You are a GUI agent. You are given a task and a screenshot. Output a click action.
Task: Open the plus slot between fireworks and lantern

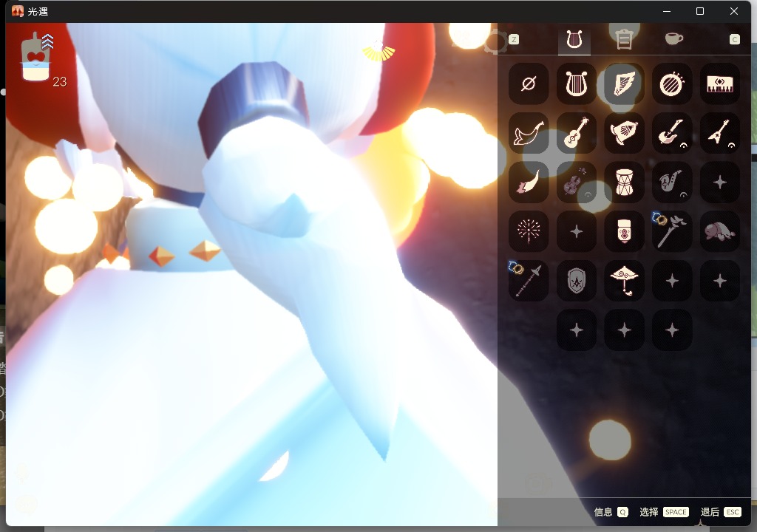point(576,231)
